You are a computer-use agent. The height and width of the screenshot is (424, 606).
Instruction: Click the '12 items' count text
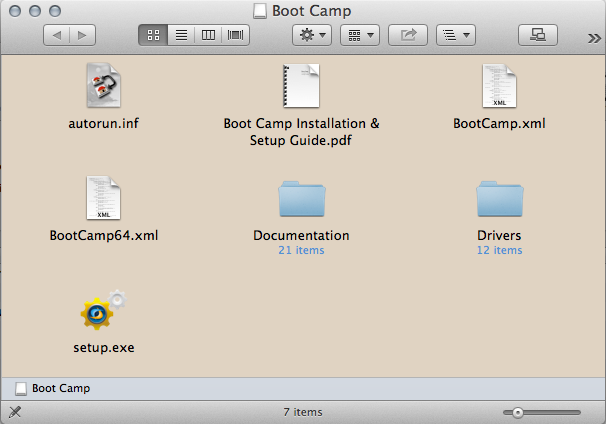(x=499, y=250)
